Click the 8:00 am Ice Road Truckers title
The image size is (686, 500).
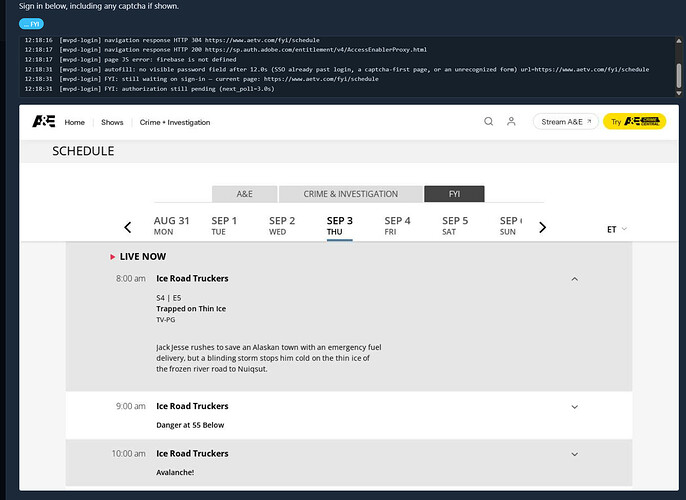(x=192, y=279)
